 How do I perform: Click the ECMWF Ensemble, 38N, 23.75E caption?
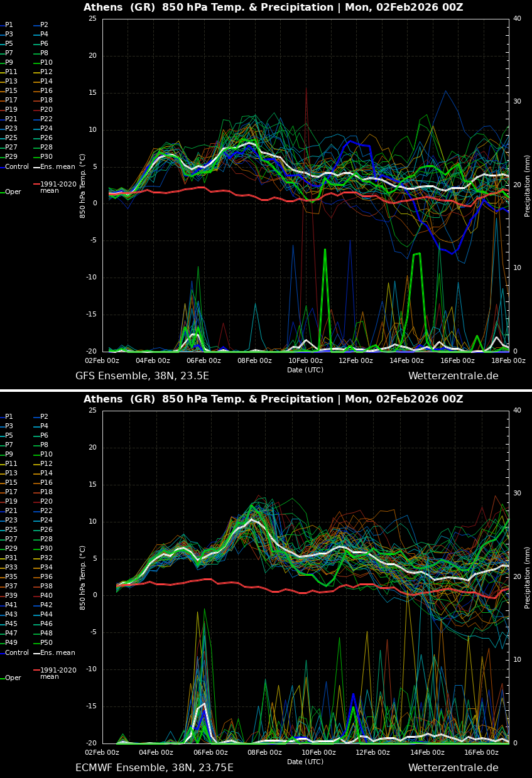154,768
